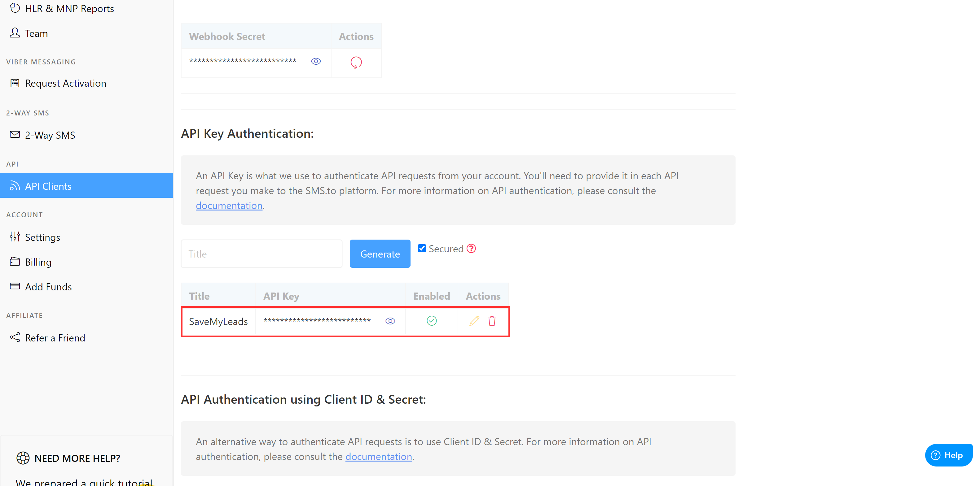This screenshot has width=980, height=486.
Task: Click the Billing wallet icon
Action: [x=15, y=262]
